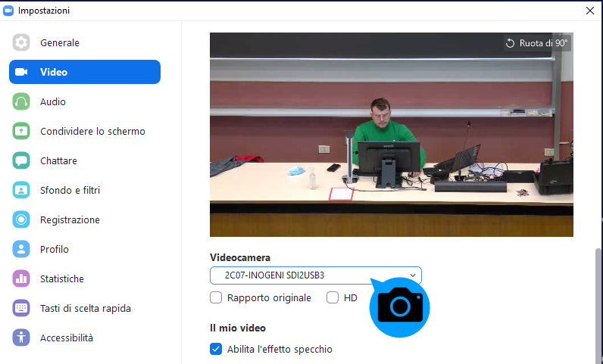Click the Statistiche bar chart icon
Image resolution: width=603 pixels, height=364 pixels.
pyautogui.click(x=21, y=278)
